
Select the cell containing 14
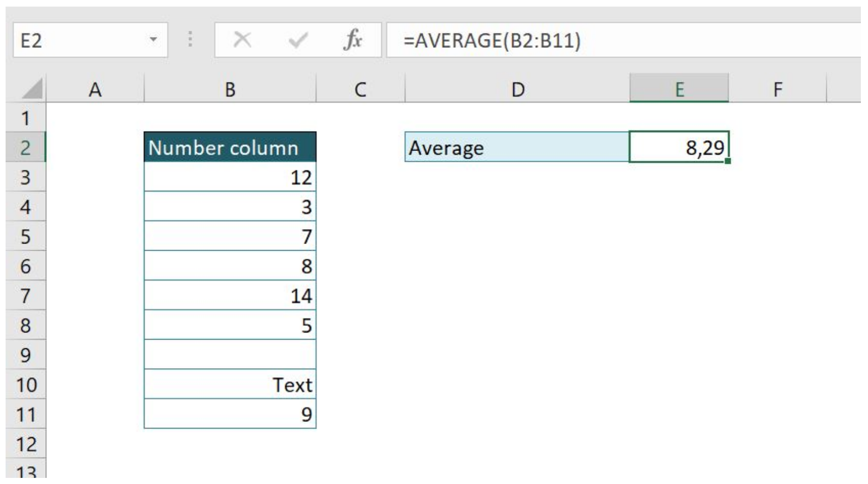[231, 296]
